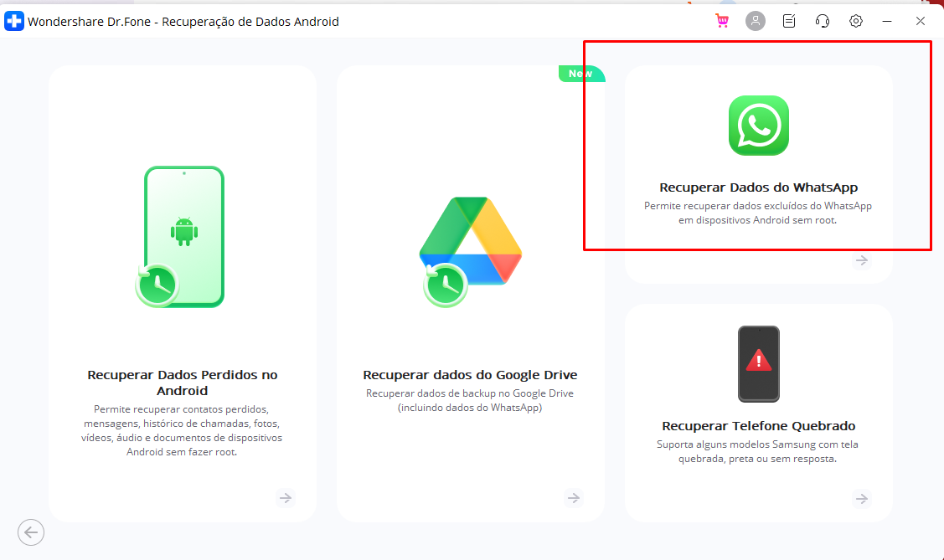Click the WhatsApp logo icon

tap(759, 126)
